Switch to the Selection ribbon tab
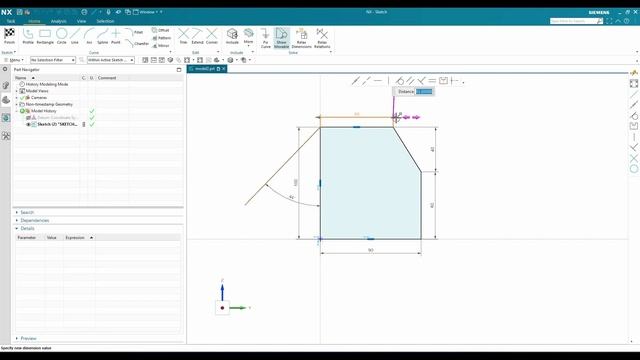 105,21
